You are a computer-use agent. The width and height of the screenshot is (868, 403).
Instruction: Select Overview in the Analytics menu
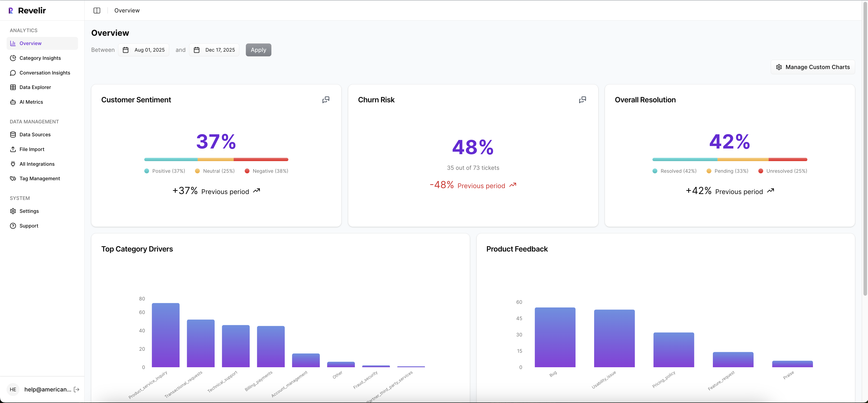click(x=30, y=43)
